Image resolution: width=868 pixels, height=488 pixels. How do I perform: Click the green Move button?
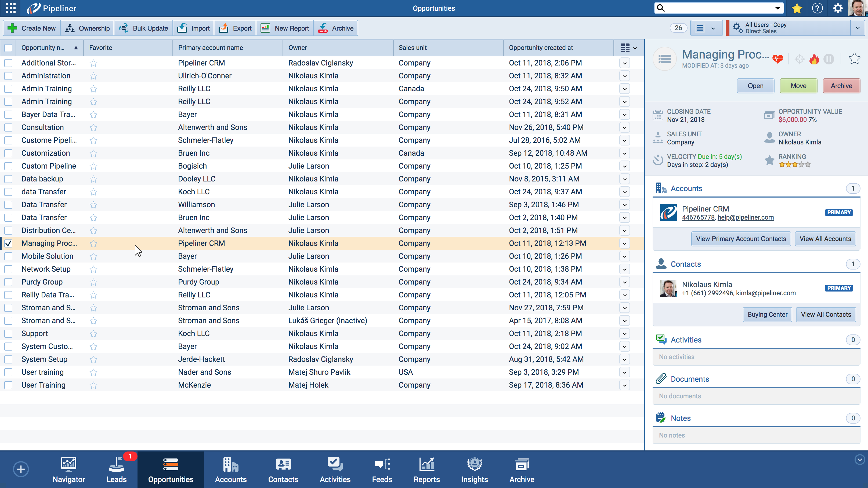click(x=798, y=86)
